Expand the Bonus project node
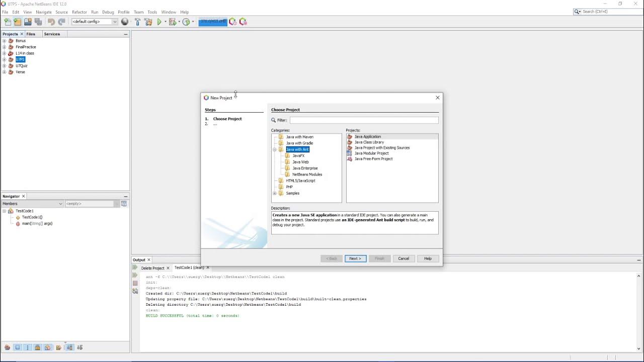The width and height of the screenshot is (644, 362). click(4, 41)
